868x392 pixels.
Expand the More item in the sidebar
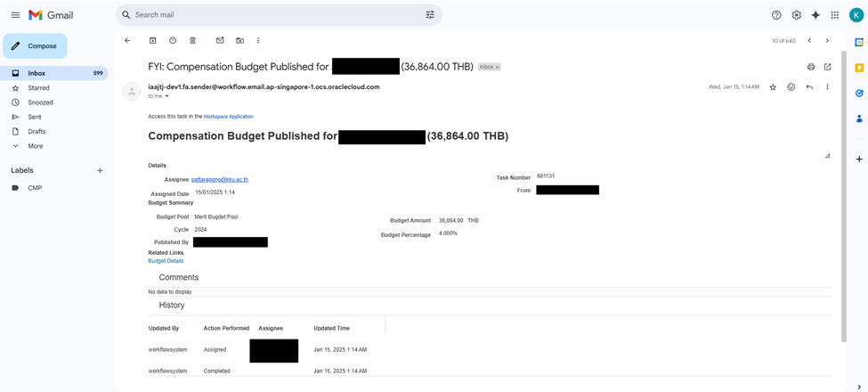coord(35,146)
